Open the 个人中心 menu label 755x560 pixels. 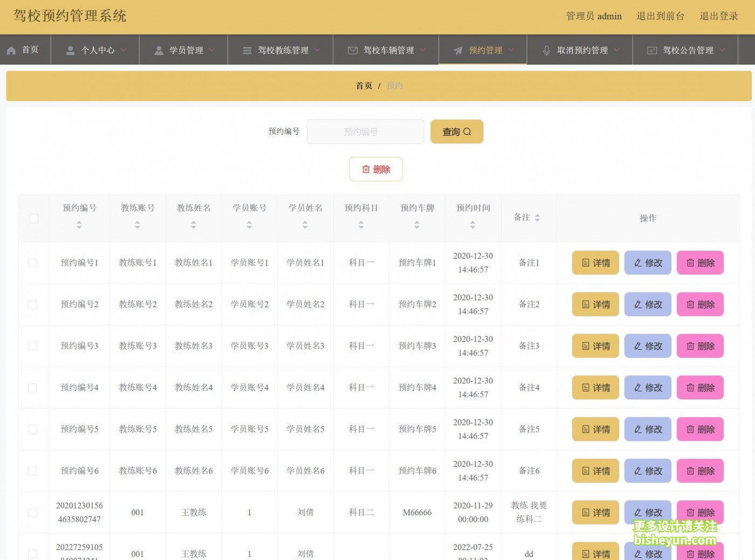[x=98, y=50]
